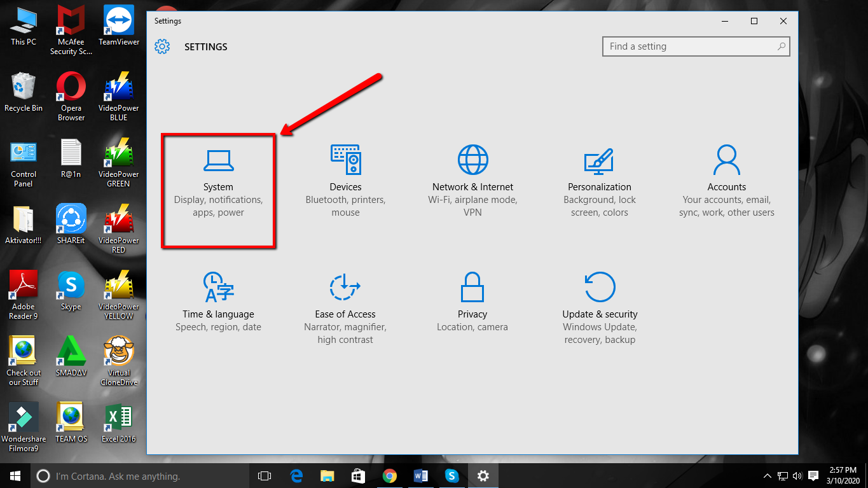Click the search magnifier in the settings search box
Viewport: 868px width, 488px height.
pos(782,46)
